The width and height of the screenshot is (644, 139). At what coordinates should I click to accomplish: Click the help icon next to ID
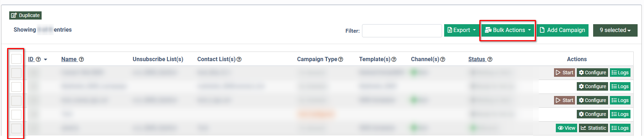point(38,59)
